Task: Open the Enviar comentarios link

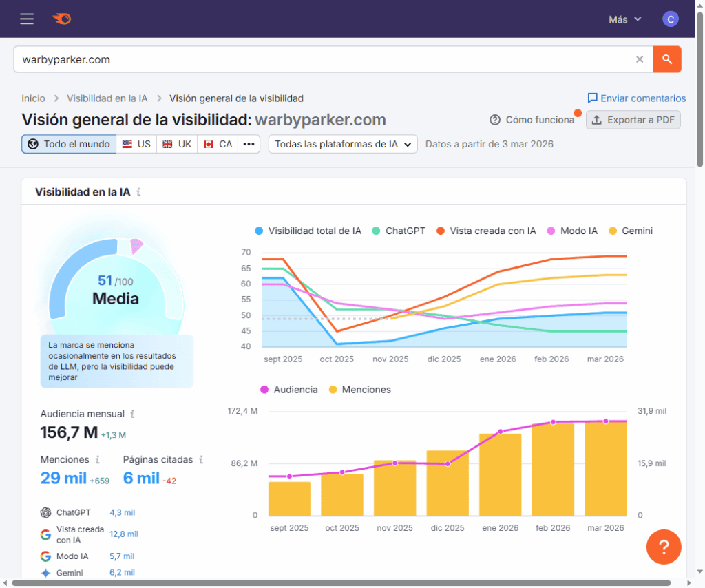Action: [x=635, y=98]
